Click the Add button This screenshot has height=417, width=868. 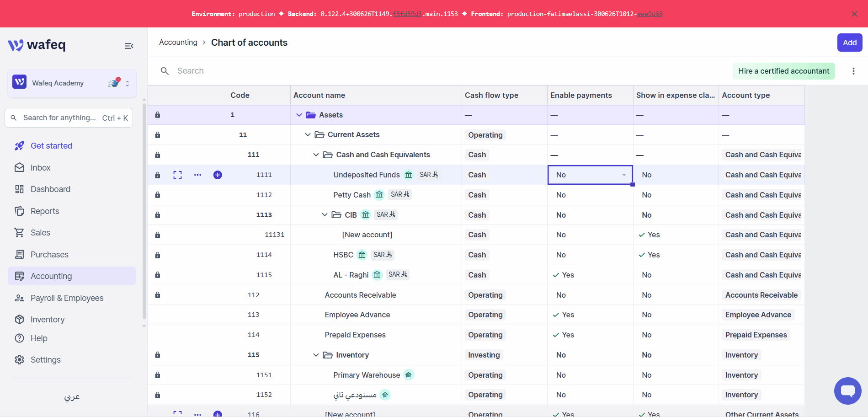point(849,43)
